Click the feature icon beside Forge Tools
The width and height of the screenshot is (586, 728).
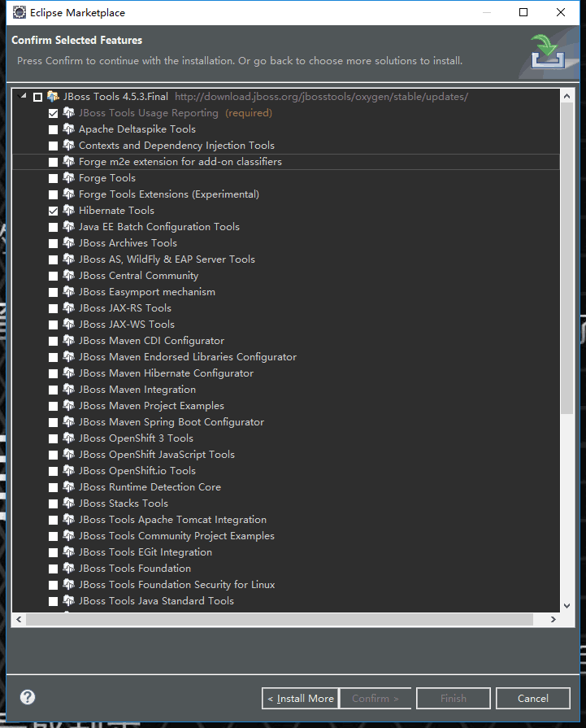click(68, 178)
